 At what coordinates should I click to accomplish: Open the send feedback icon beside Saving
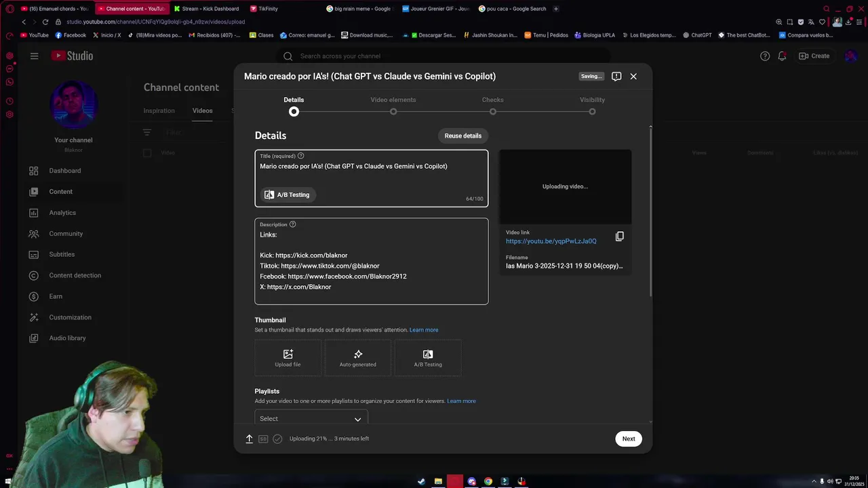(x=616, y=76)
